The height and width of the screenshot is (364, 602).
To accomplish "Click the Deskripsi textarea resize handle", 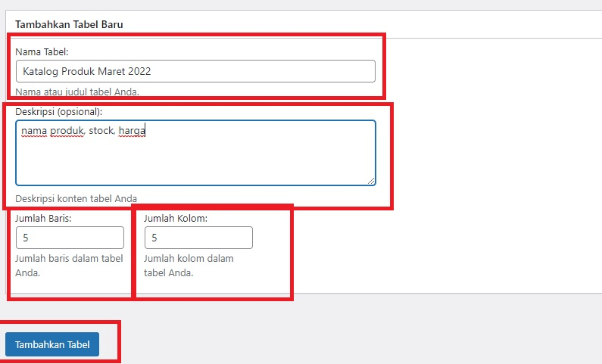I will pos(371,181).
